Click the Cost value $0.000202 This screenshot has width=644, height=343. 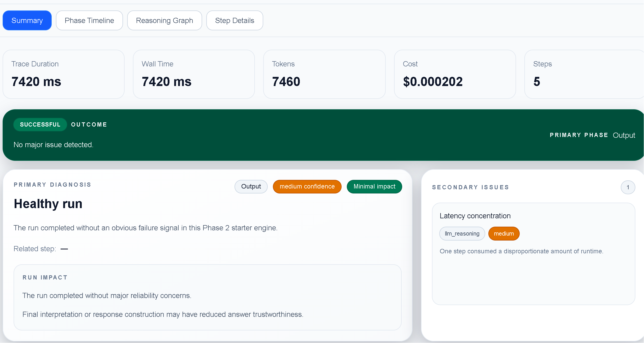(x=433, y=82)
